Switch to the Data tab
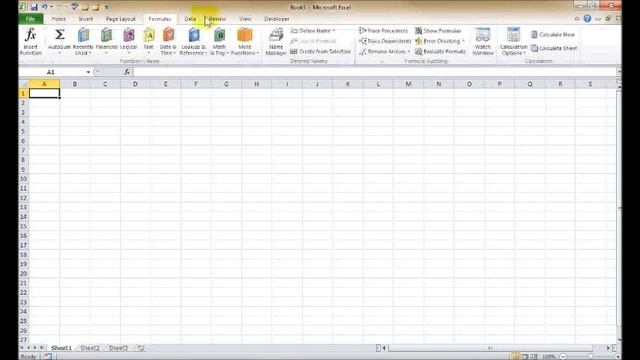The width and height of the screenshot is (640, 360). (190, 19)
